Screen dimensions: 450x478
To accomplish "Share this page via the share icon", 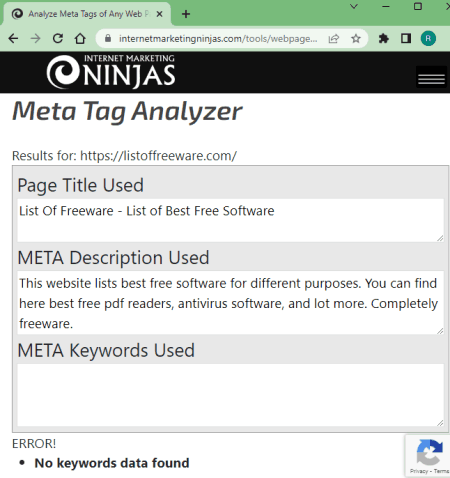I will point(334,39).
